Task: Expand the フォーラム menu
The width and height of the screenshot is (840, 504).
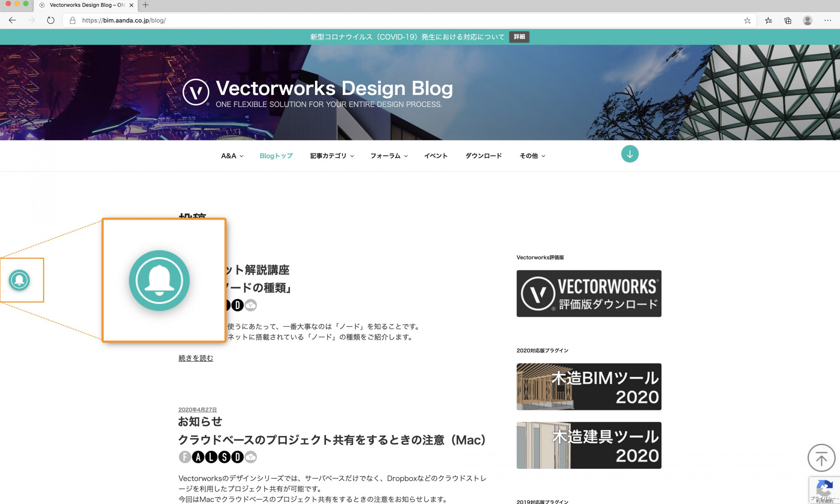Action: click(389, 156)
